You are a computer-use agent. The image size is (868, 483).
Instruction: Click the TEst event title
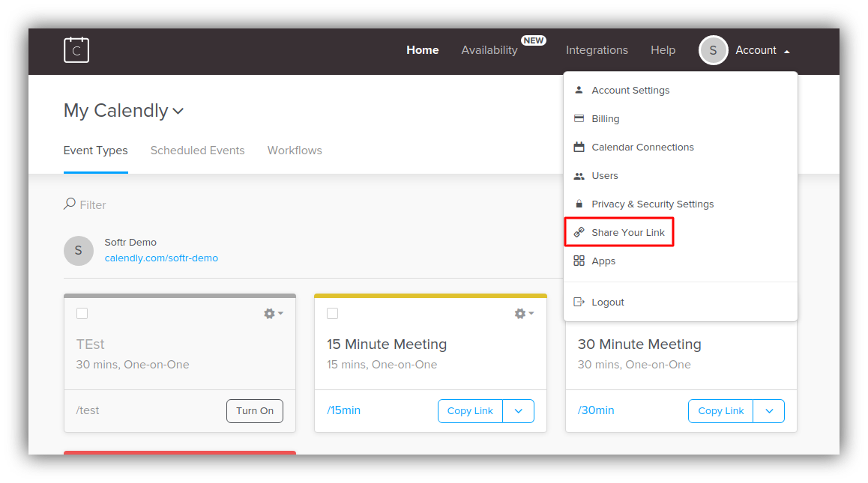[x=90, y=344]
